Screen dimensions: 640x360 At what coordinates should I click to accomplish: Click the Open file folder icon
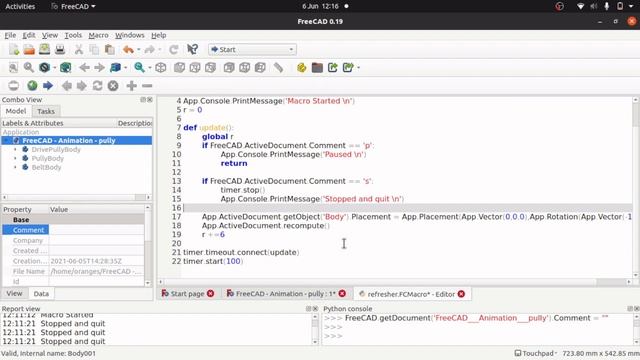coord(29,49)
